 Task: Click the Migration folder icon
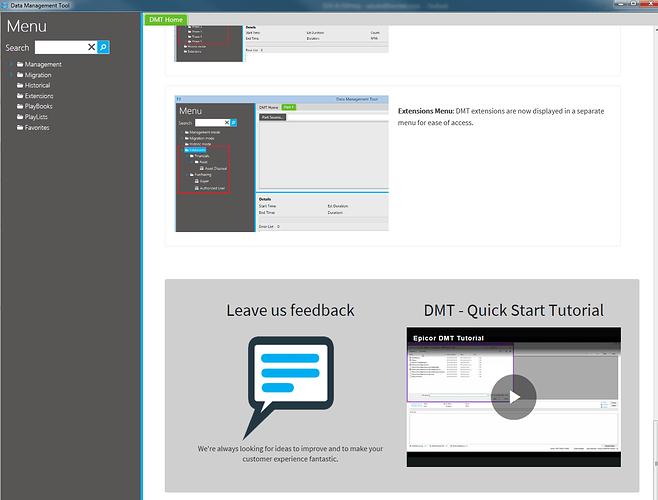[20, 75]
